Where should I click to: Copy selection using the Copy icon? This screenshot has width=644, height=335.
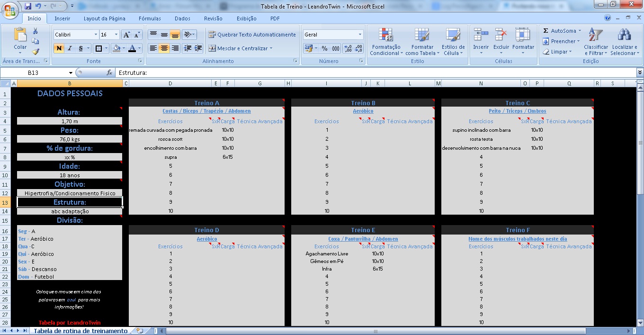click(35, 41)
